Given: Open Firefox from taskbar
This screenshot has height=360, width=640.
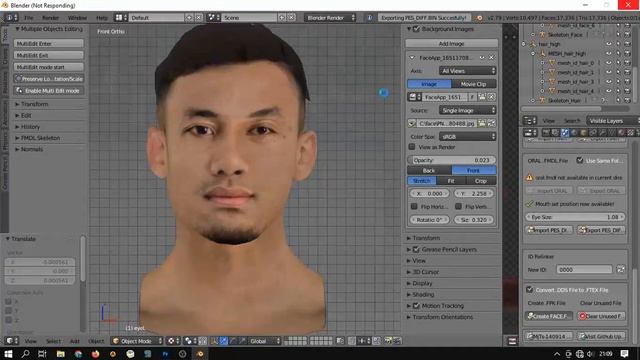Looking at the screenshot, I should [x=95, y=353].
